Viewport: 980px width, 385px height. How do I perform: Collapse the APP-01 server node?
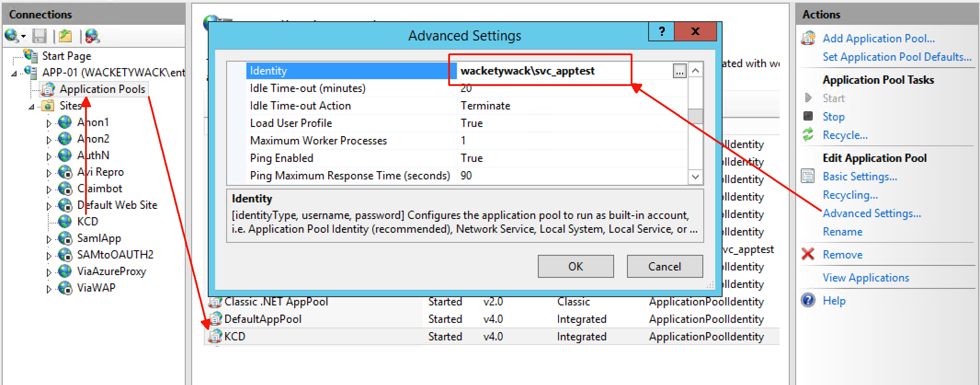(14, 73)
